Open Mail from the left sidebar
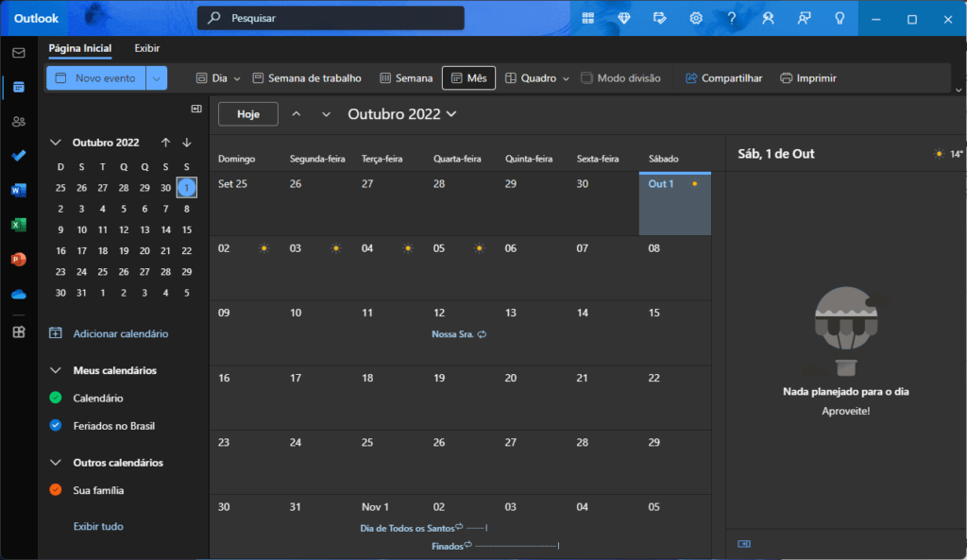967x560 pixels. (18, 53)
